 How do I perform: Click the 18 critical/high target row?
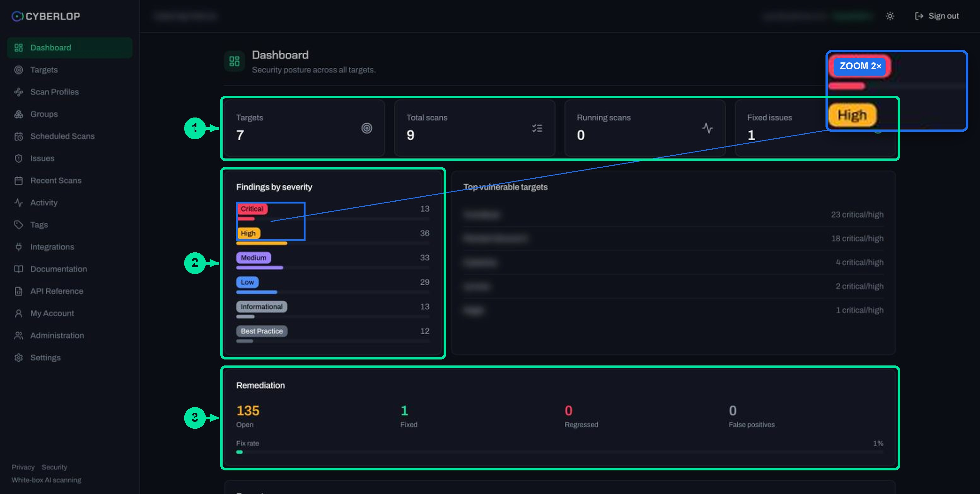[x=674, y=238]
